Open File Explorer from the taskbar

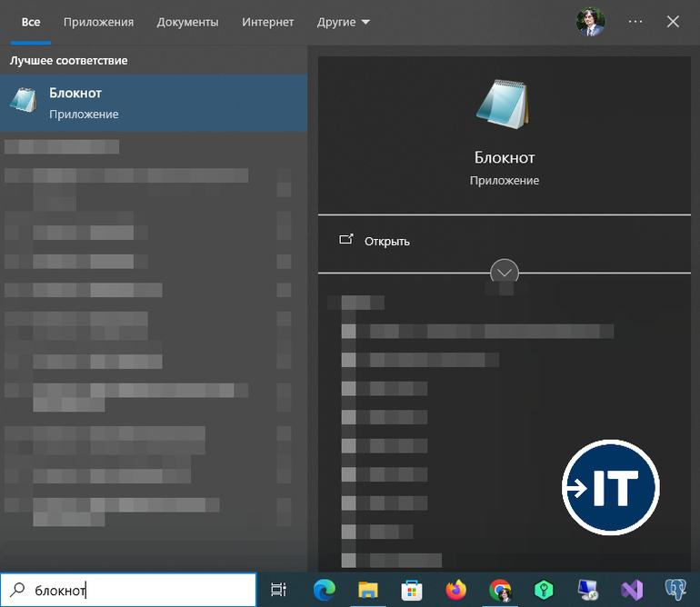coord(368,590)
